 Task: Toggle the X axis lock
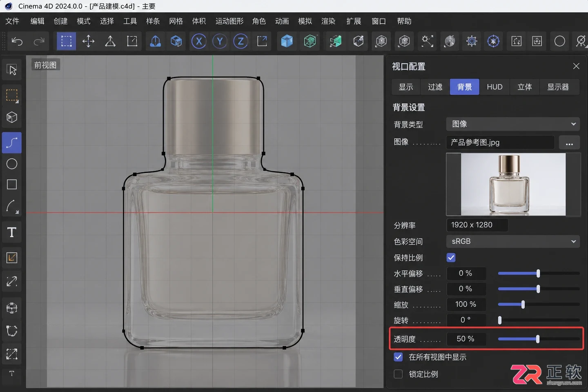tap(199, 41)
